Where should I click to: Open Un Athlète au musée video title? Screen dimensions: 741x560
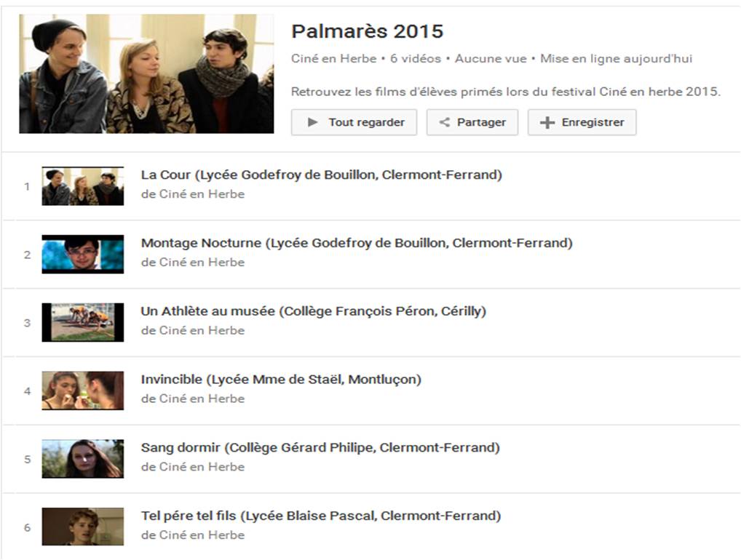click(314, 311)
